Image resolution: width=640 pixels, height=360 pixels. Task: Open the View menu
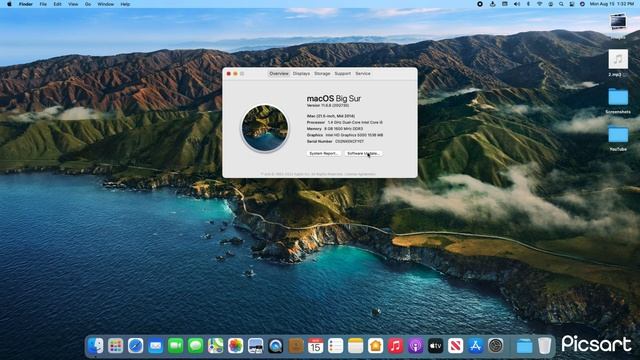(73, 4)
